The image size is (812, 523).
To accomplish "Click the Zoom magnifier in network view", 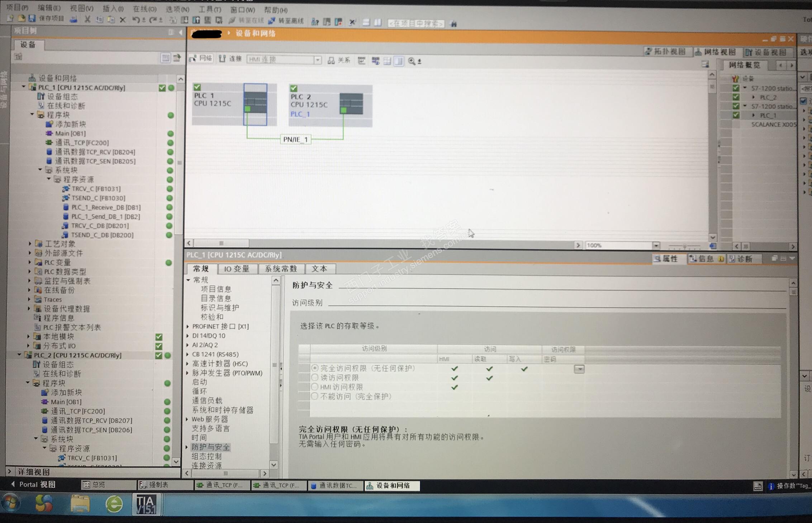I will [x=412, y=61].
